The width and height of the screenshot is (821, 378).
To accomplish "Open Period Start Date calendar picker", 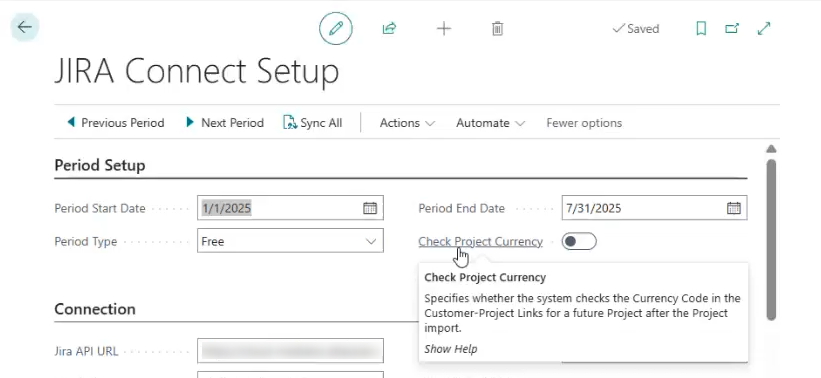I will 370,208.
